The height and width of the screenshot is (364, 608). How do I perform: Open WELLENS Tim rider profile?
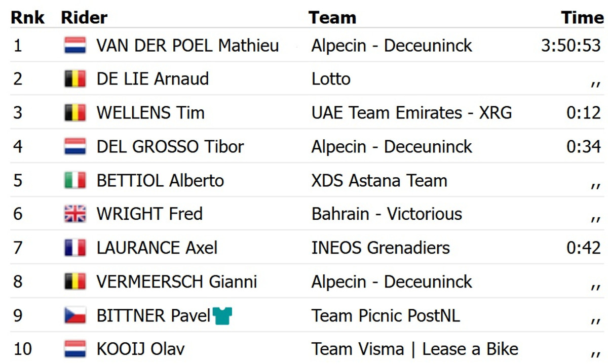coord(150,112)
